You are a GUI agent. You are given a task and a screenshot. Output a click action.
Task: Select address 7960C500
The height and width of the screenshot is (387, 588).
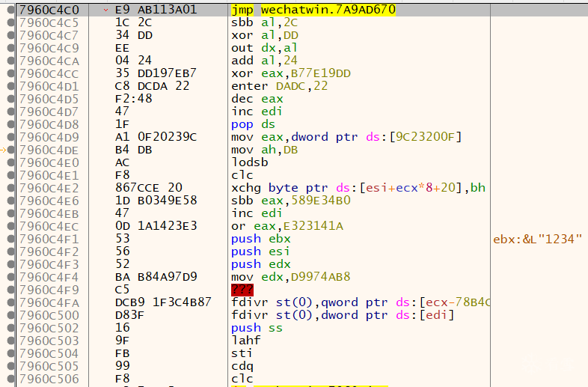tap(49, 316)
